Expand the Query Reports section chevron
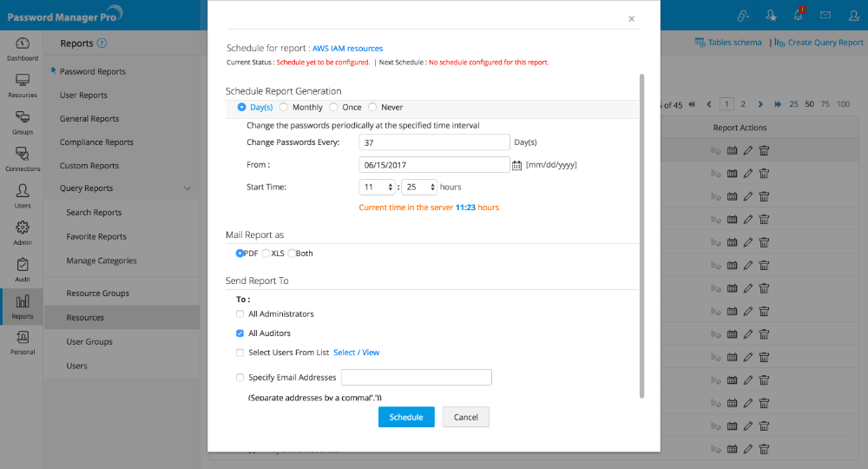 (187, 188)
